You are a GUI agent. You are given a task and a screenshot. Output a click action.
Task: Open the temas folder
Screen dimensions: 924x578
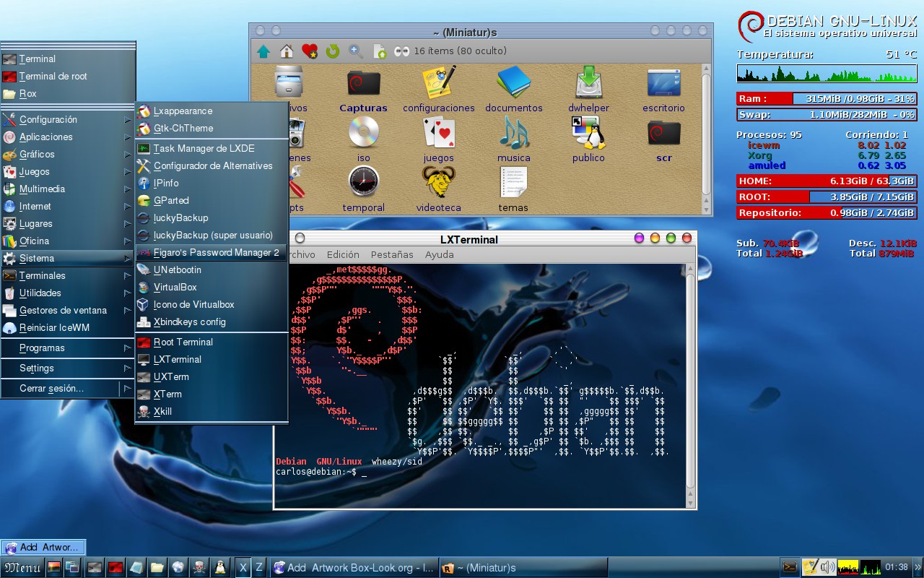point(514,189)
